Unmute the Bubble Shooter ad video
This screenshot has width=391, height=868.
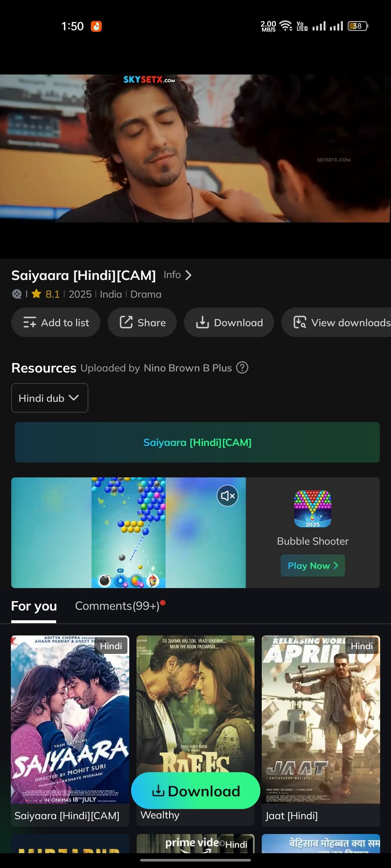coord(227,496)
